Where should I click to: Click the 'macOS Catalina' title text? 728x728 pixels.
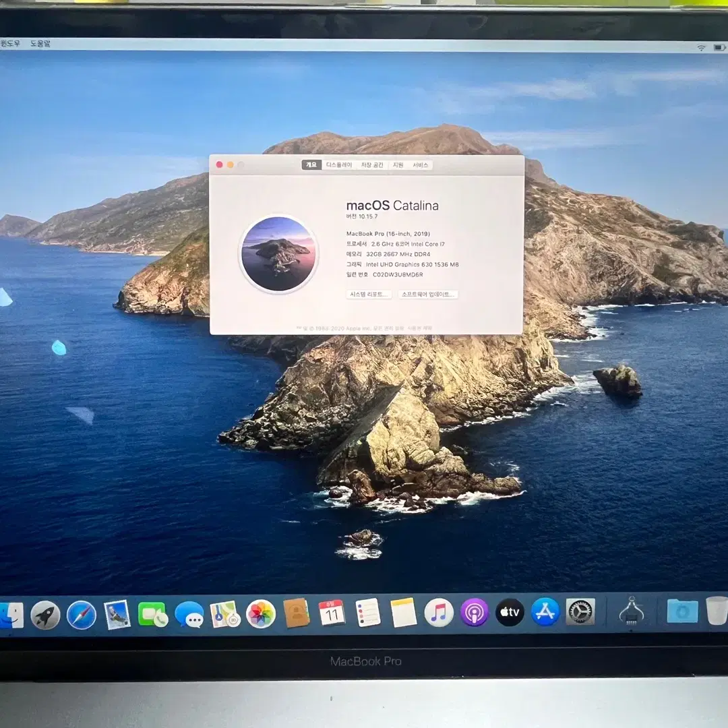click(392, 205)
